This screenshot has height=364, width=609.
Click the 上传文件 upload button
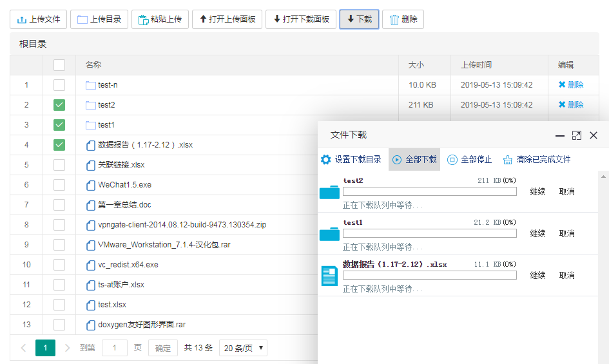pos(38,19)
